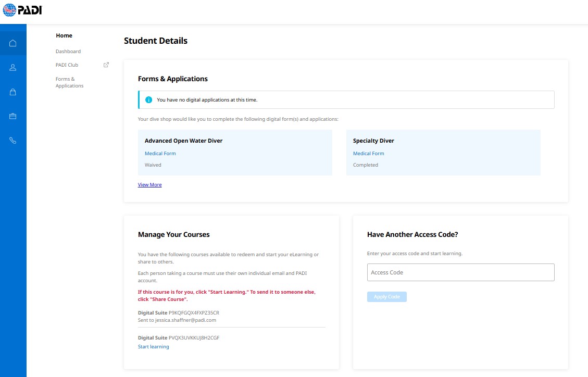
Task: Open the shopping bag icon in the sidebar
Action: point(13,92)
